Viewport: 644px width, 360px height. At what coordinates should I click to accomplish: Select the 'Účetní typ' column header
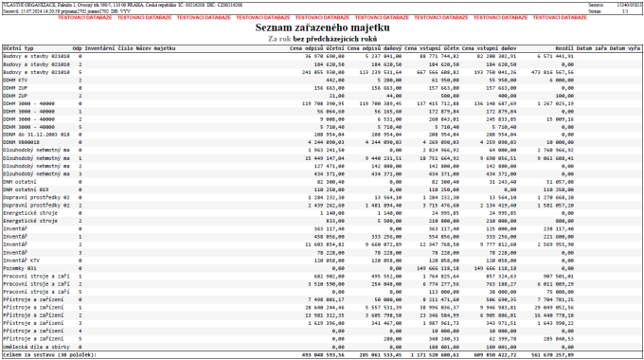tap(18, 48)
